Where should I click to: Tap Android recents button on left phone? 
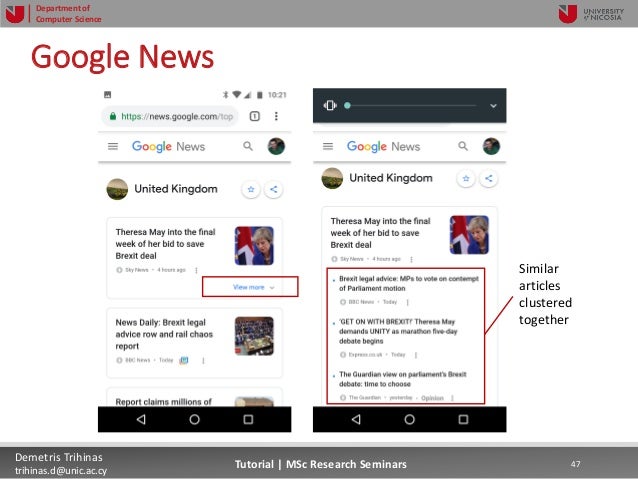(248, 419)
